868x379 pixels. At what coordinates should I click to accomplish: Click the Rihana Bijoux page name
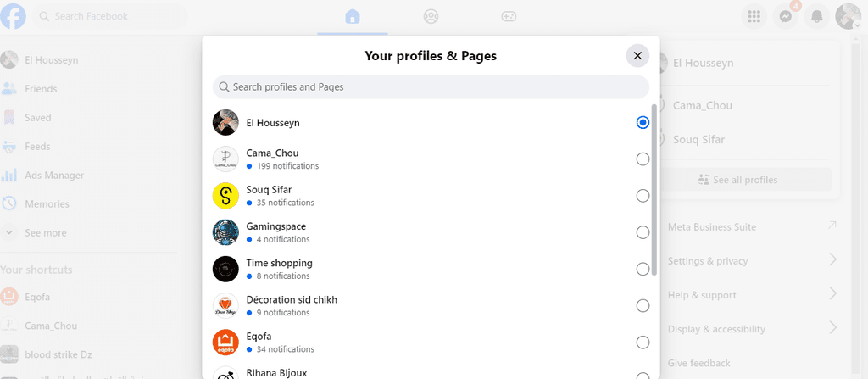(x=277, y=373)
